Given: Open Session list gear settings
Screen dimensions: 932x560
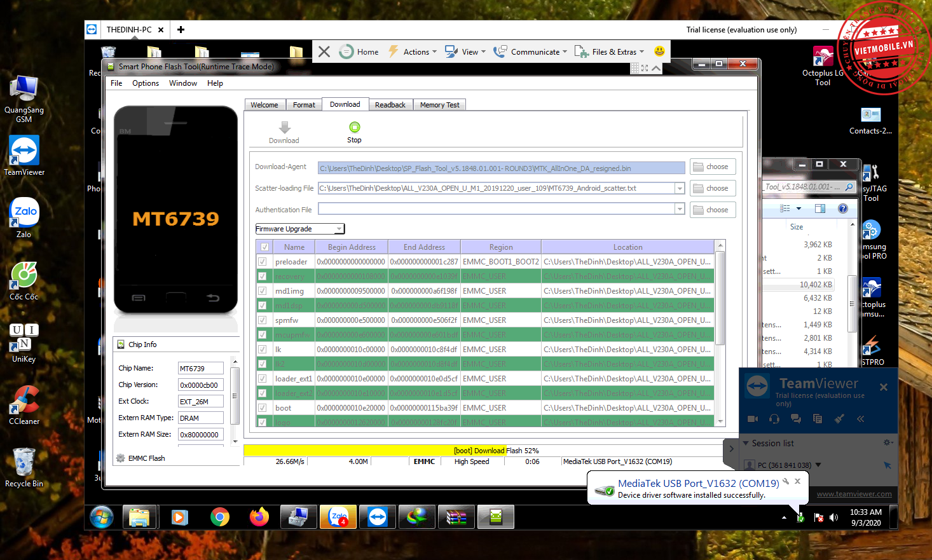Looking at the screenshot, I should (888, 442).
